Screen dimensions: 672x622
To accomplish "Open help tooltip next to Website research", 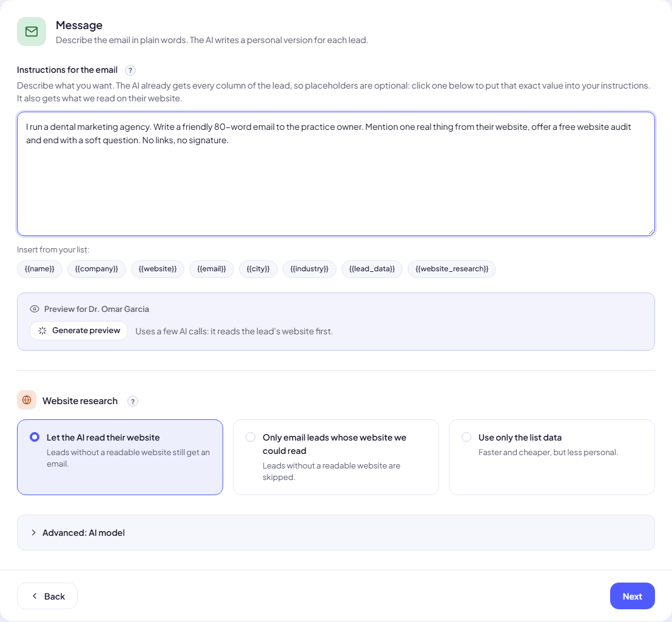I will pyautogui.click(x=133, y=401).
